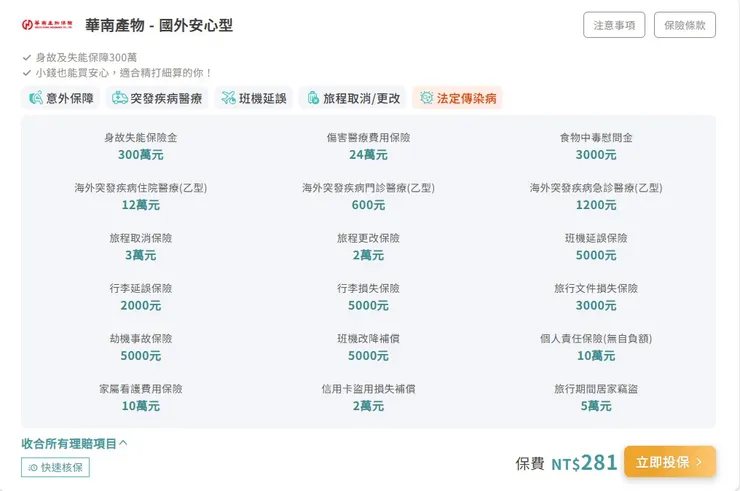Click the 華南產物 company logo

pos(47,25)
